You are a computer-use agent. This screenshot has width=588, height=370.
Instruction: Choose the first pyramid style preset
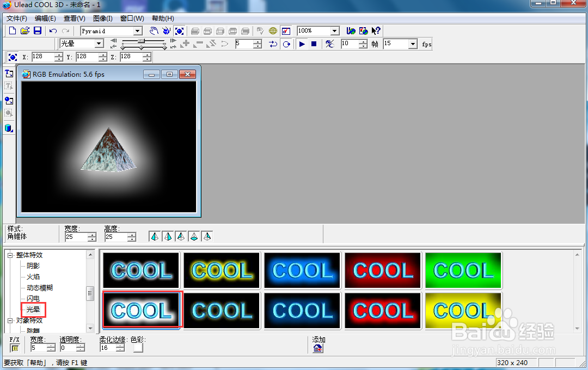(x=155, y=237)
